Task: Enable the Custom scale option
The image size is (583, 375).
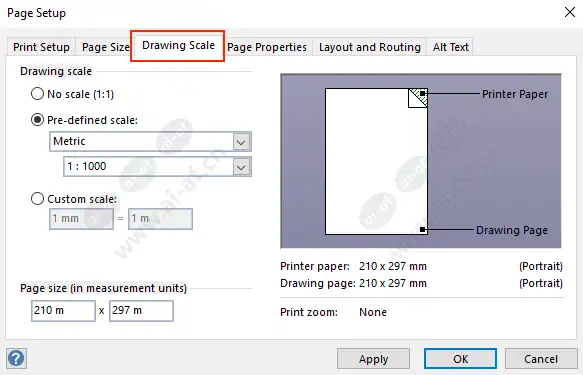Action: coord(37,198)
